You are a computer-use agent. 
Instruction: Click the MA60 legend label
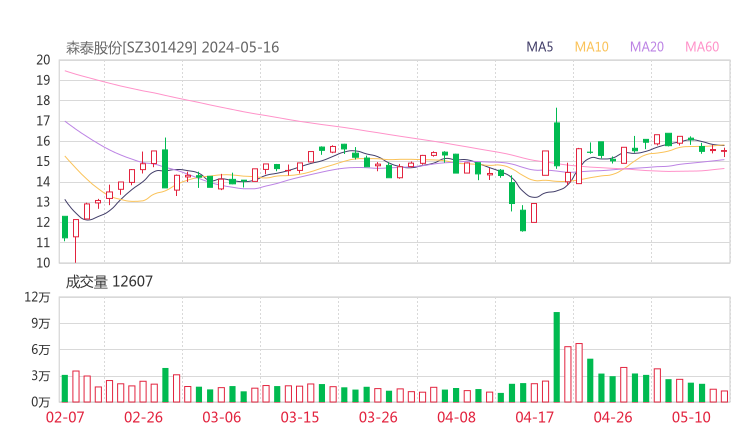tap(702, 47)
